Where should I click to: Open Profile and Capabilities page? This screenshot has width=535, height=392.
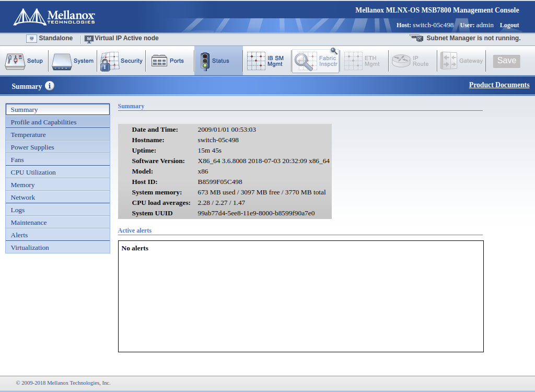point(57,122)
